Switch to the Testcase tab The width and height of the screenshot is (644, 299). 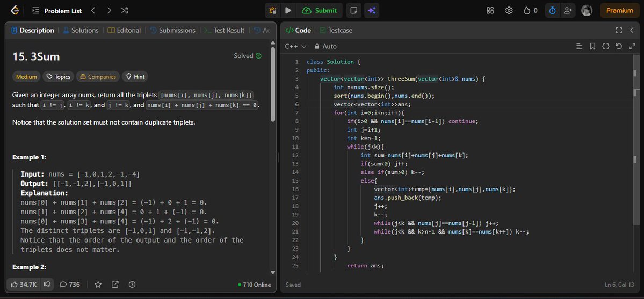coord(336,31)
